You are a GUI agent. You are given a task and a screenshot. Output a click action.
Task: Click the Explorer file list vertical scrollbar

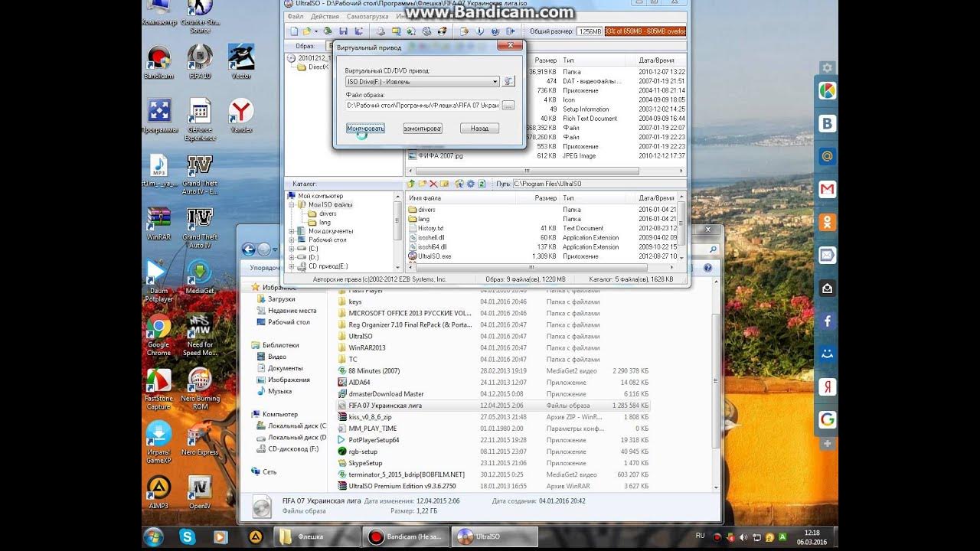(716, 383)
